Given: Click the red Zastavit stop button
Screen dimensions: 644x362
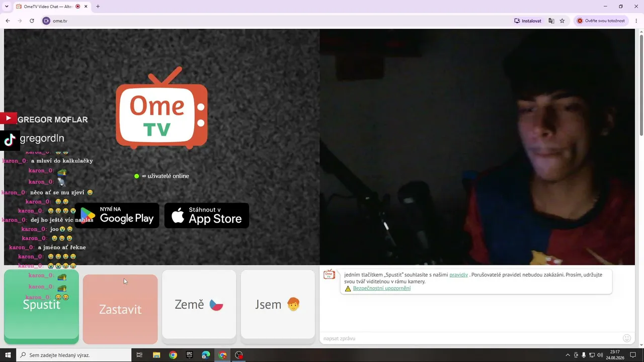Looking at the screenshot, I should tap(120, 309).
